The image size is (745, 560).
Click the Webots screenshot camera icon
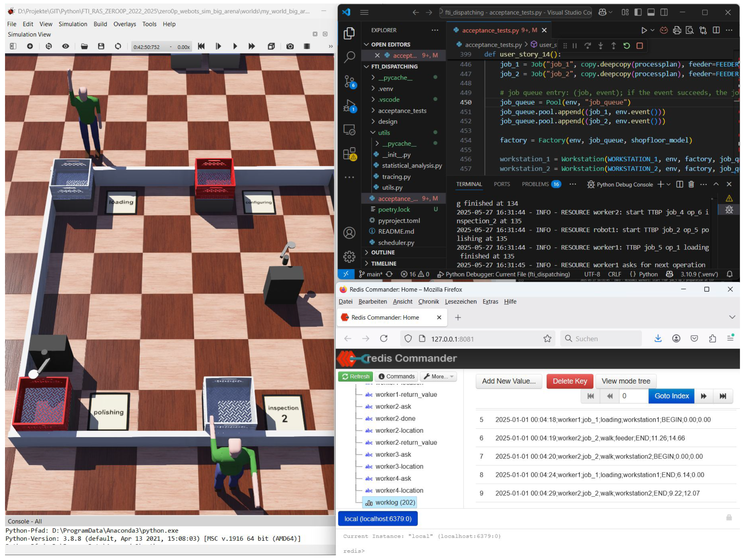[x=290, y=46]
